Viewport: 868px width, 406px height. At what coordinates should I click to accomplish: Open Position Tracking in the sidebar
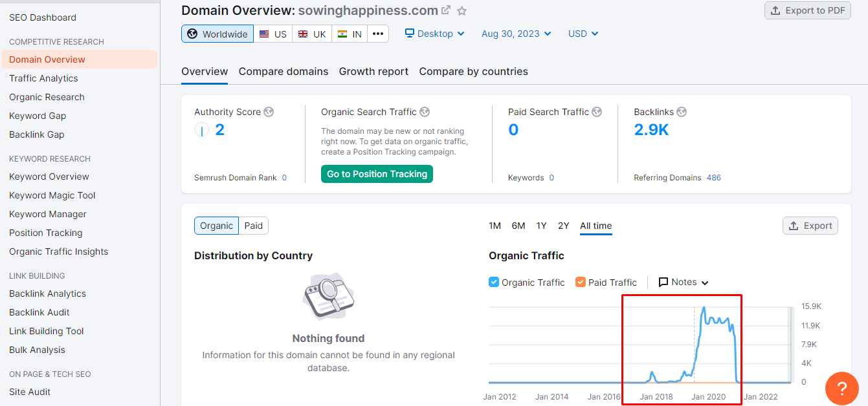(46, 233)
